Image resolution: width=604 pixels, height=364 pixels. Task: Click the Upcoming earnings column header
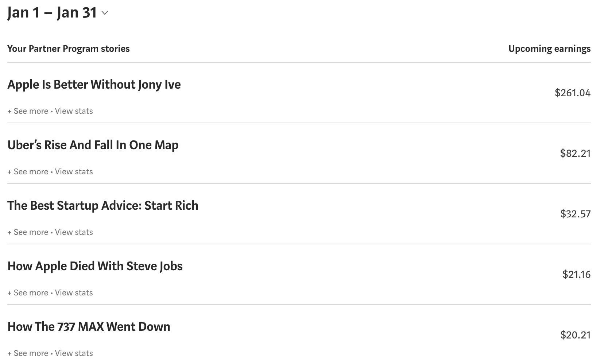(550, 49)
